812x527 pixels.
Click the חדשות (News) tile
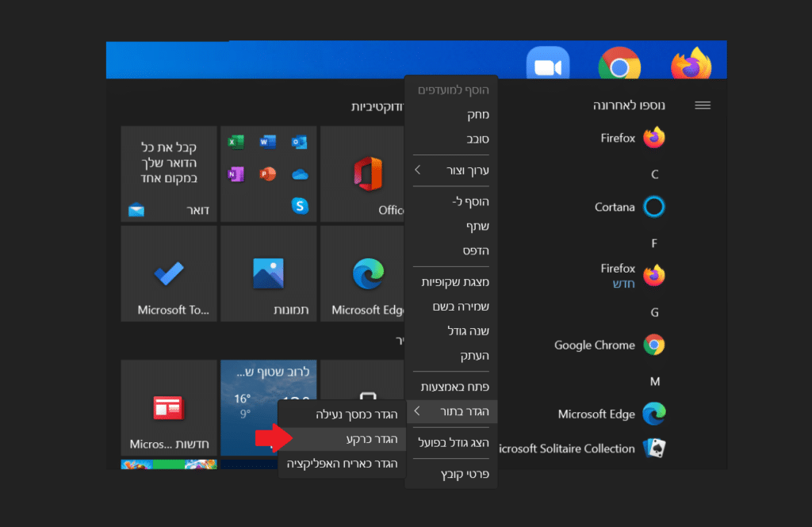pyautogui.click(x=169, y=408)
